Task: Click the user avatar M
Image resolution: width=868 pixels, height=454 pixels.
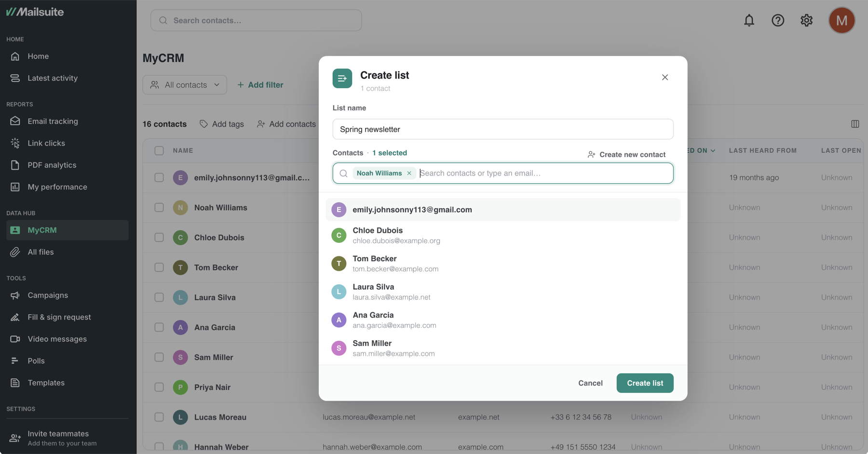Action: pyautogui.click(x=841, y=20)
